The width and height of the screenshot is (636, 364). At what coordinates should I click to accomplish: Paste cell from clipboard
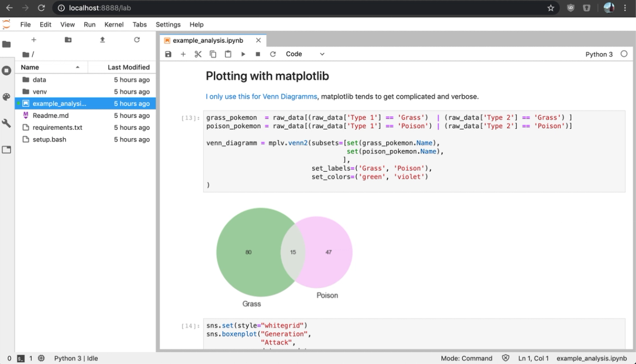(x=228, y=54)
